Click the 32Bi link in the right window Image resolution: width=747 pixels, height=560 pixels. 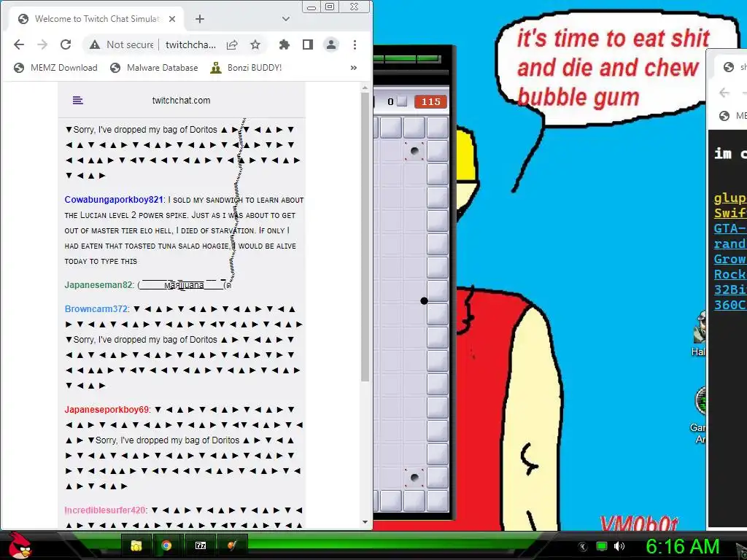pyautogui.click(x=729, y=289)
